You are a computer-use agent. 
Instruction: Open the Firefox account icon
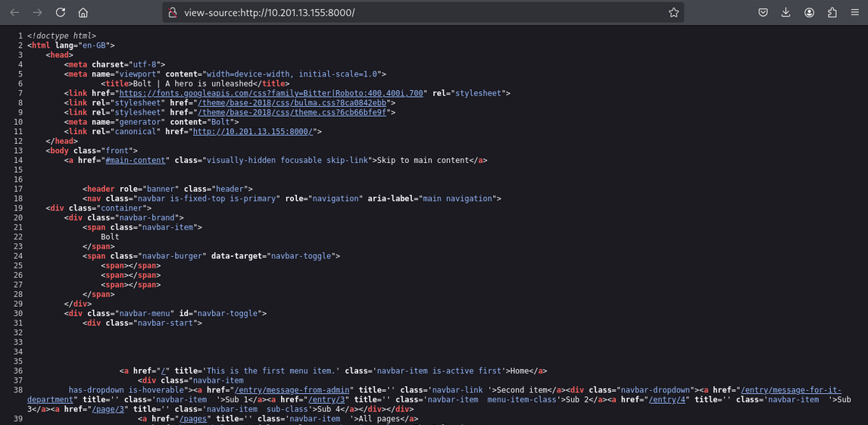tap(809, 13)
